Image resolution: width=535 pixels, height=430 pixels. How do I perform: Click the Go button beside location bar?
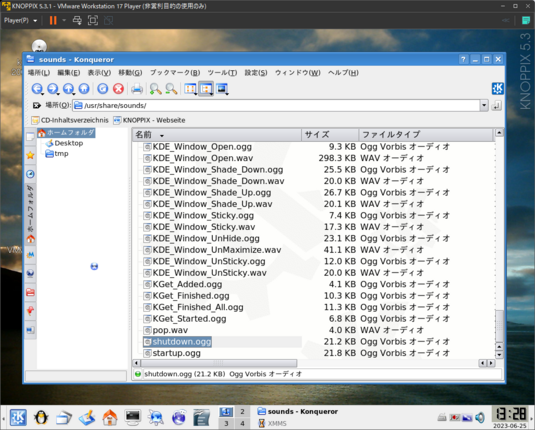tap(496, 106)
